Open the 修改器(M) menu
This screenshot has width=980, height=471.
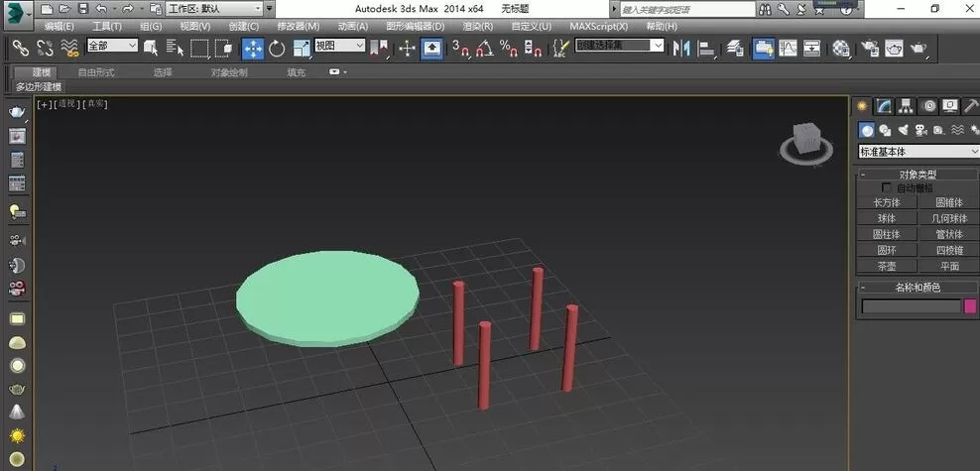(299, 26)
